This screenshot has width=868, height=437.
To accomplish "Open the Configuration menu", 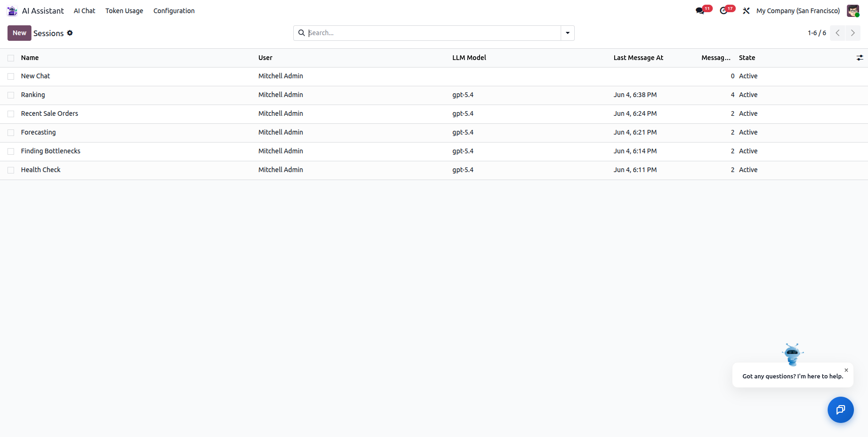I will 174,11.
